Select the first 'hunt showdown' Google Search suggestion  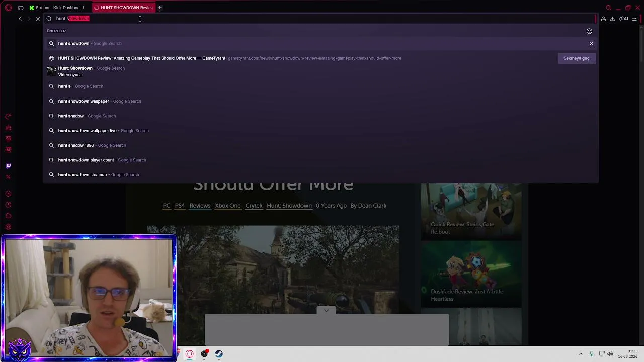(320, 44)
